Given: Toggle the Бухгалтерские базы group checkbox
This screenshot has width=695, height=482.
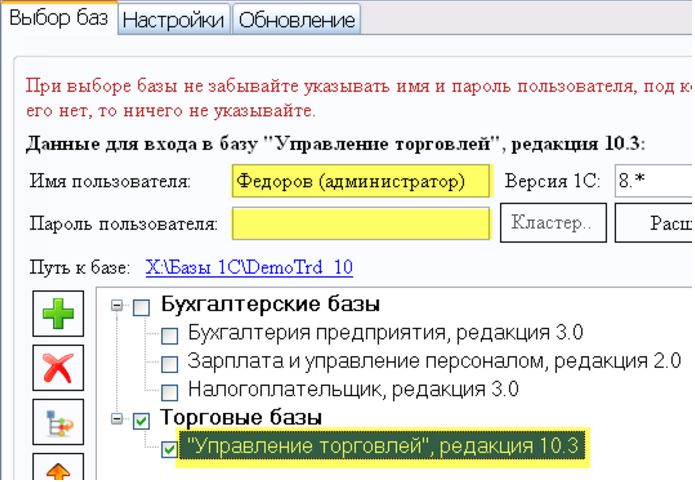Looking at the screenshot, I should point(141,307).
